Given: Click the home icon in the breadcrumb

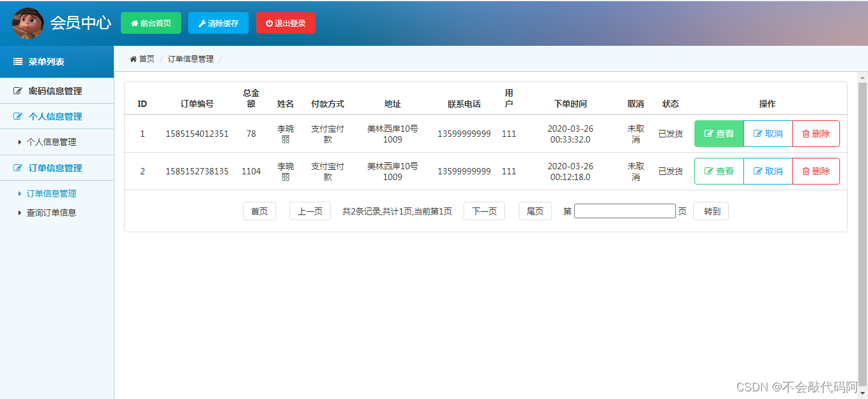Looking at the screenshot, I should (132, 58).
